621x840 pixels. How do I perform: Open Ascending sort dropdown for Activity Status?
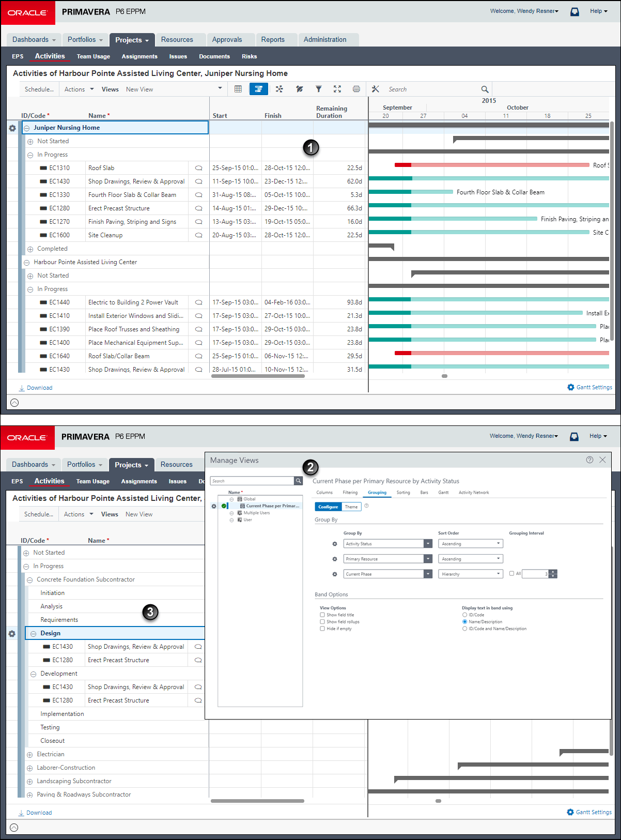(x=471, y=544)
